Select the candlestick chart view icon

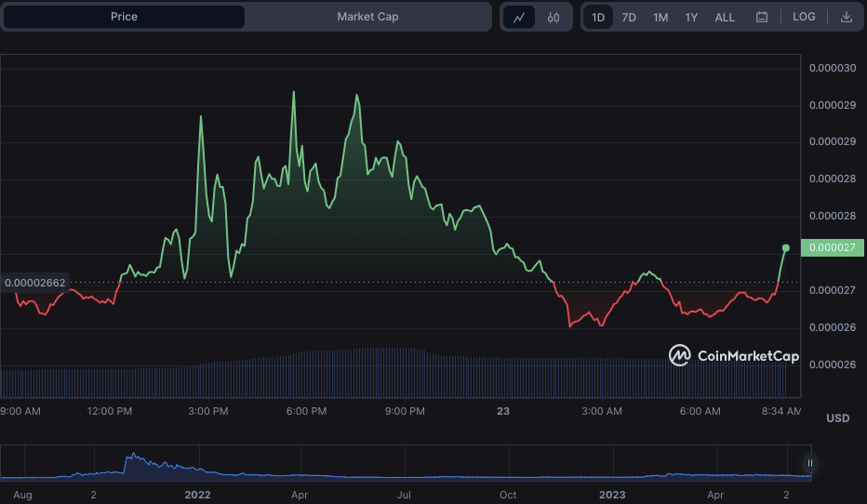pos(554,17)
